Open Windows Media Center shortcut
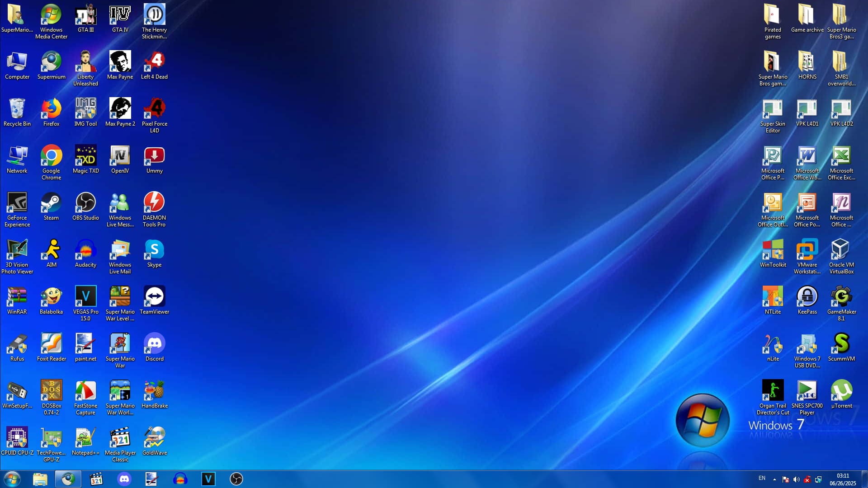Screen dimensions: 868x488 (x=51, y=22)
